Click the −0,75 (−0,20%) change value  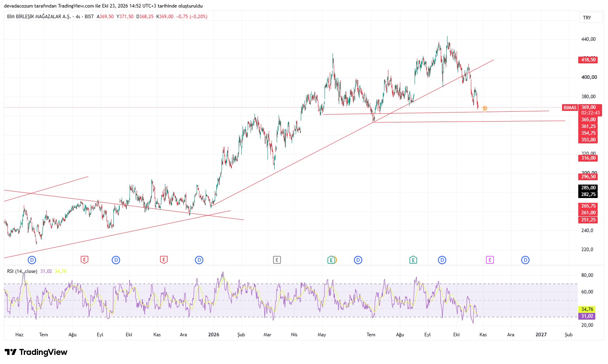pos(192,17)
